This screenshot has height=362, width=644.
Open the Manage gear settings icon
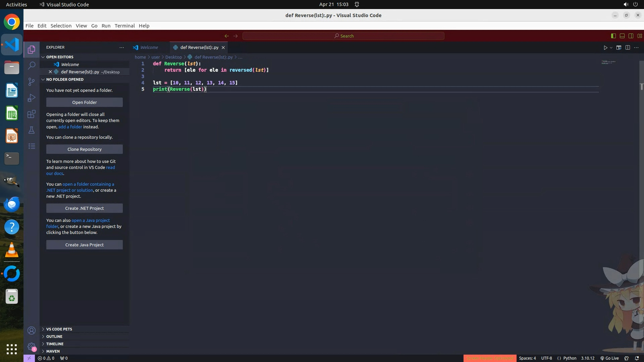(32, 347)
